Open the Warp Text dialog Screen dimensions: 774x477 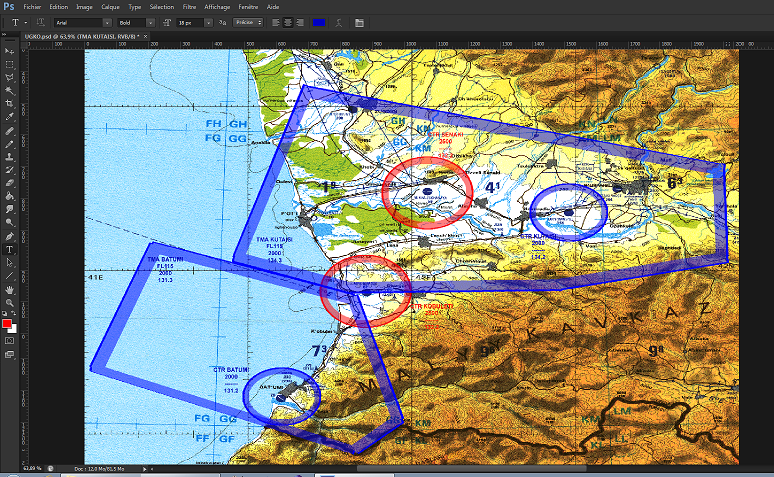click(x=339, y=23)
